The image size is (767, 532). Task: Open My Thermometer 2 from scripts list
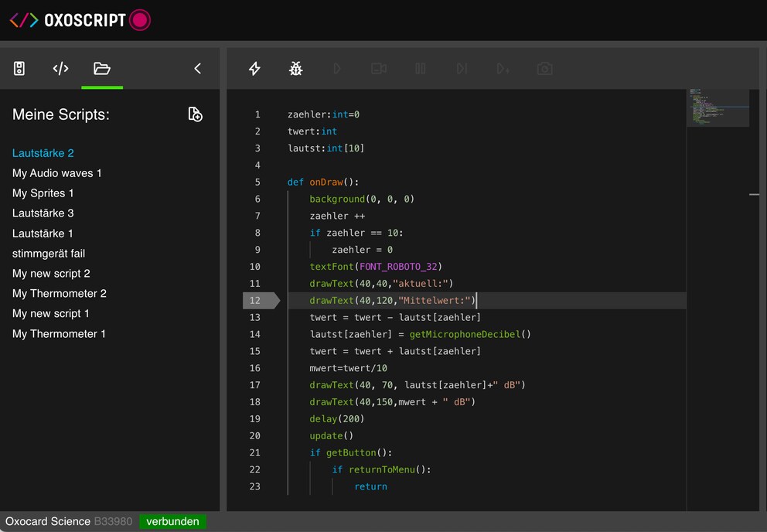click(x=60, y=294)
